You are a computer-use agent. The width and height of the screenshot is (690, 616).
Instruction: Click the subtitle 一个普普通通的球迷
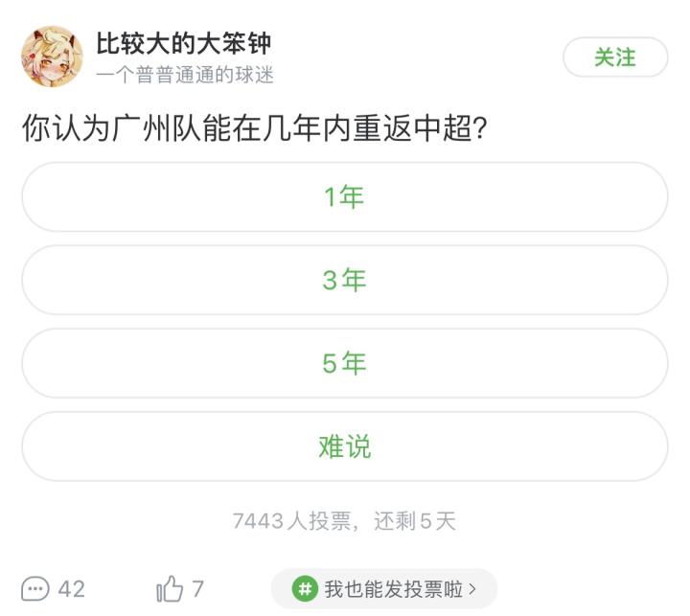[x=185, y=76]
